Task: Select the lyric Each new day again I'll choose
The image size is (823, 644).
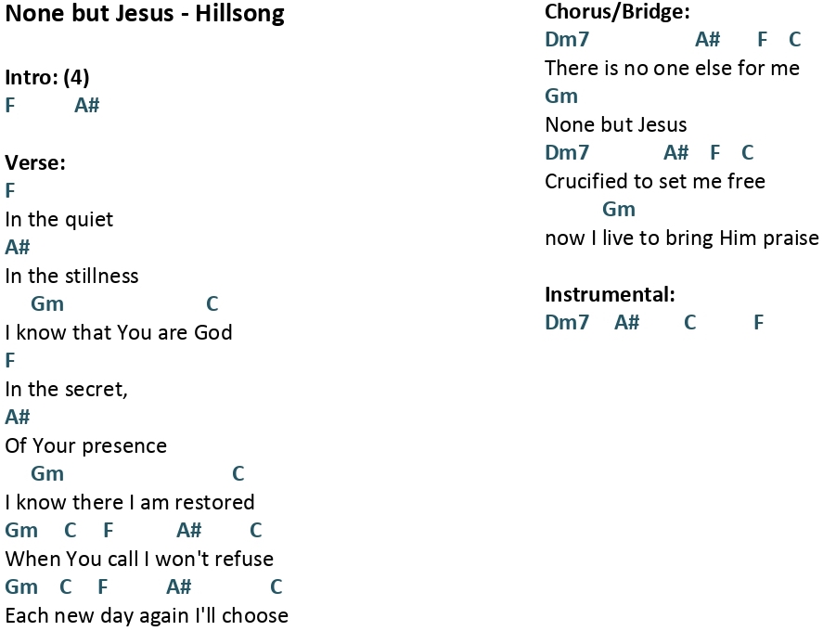Action: coord(147,616)
